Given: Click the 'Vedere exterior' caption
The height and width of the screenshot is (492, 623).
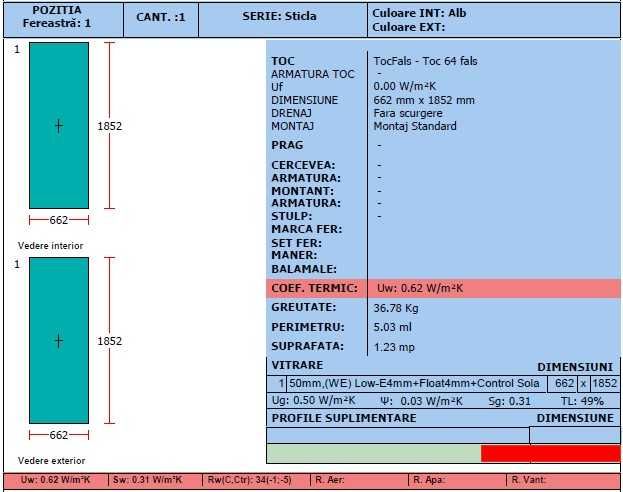Looking at the screenshot, I should point(51,461).
